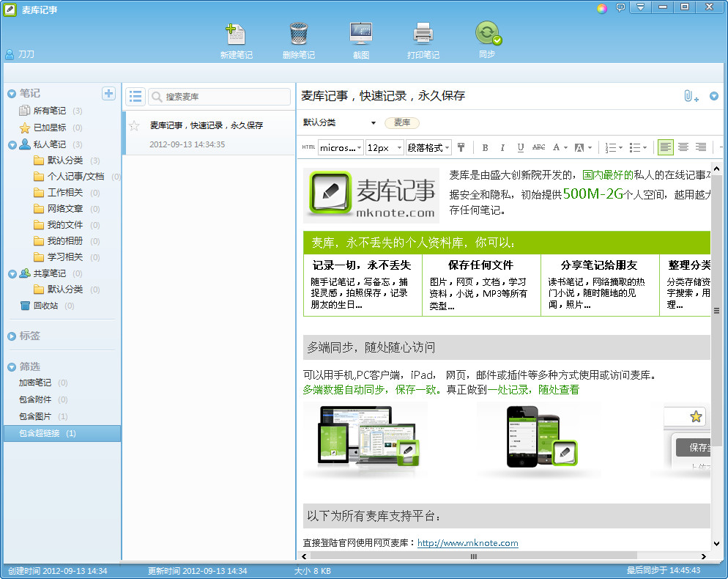Open text highlight color picker
728x579 pixels.
pyautogui.click(x=583, y=148)
